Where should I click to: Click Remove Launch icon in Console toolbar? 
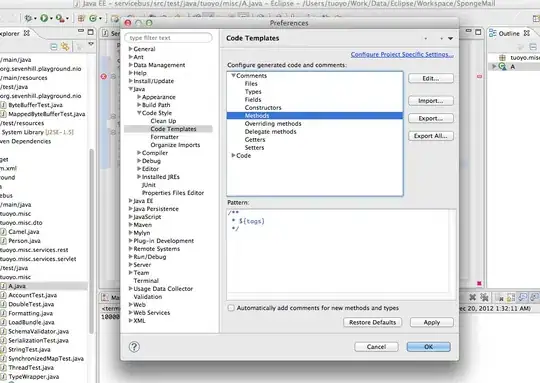(x=472, y=297)
